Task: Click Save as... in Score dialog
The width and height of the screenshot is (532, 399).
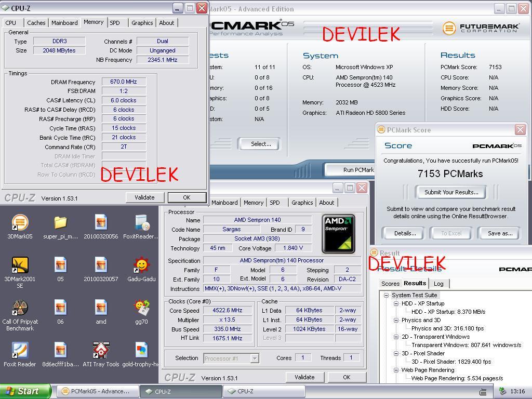Action: (x=500, y=233)
